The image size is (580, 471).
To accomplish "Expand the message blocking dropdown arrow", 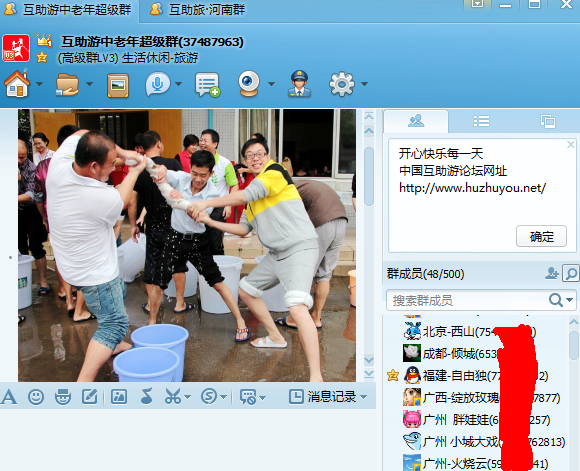I will click(263, 398).
